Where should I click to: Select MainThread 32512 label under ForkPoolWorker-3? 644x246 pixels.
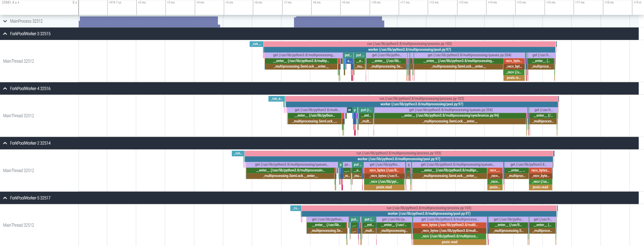coord(19,61)
